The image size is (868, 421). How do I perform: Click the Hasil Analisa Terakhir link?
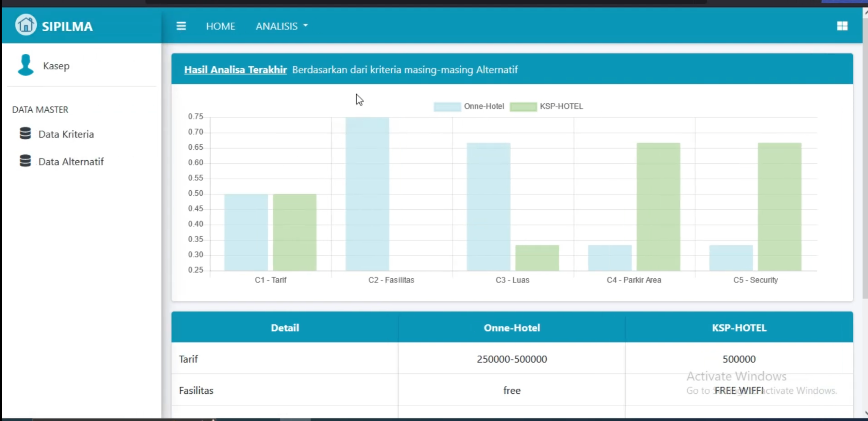(235, 70)
